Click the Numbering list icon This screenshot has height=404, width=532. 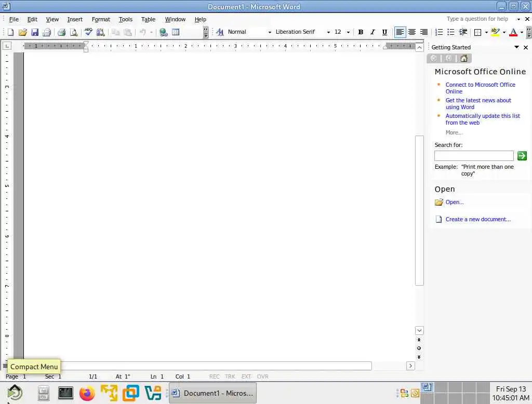tap(438, 32)
